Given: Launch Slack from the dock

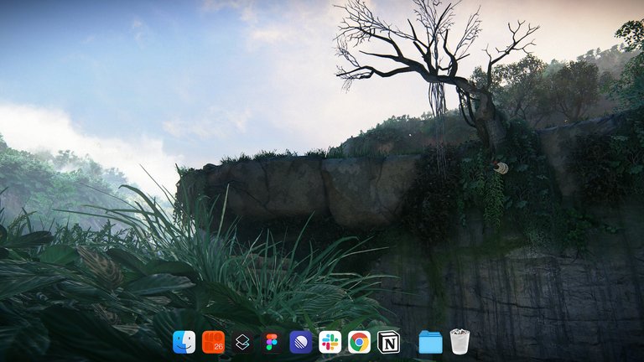Looking at the screenshot, I should point(330,342).
